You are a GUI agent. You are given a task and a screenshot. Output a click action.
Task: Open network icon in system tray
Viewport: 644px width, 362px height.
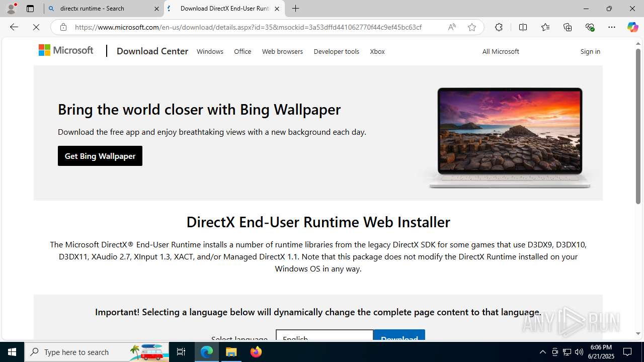coord(567,352)
